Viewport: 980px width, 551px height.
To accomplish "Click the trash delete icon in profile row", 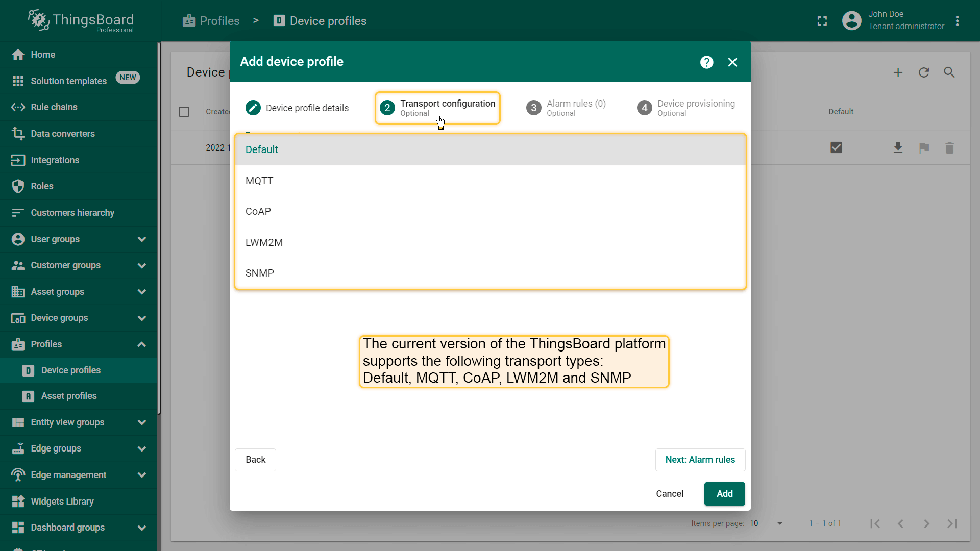I will (949, 148).
